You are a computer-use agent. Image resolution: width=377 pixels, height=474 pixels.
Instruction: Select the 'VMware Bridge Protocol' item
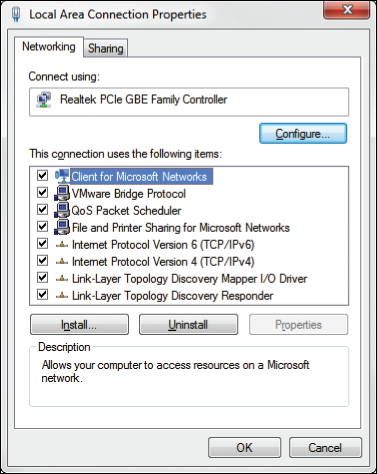tap(129, 194)
